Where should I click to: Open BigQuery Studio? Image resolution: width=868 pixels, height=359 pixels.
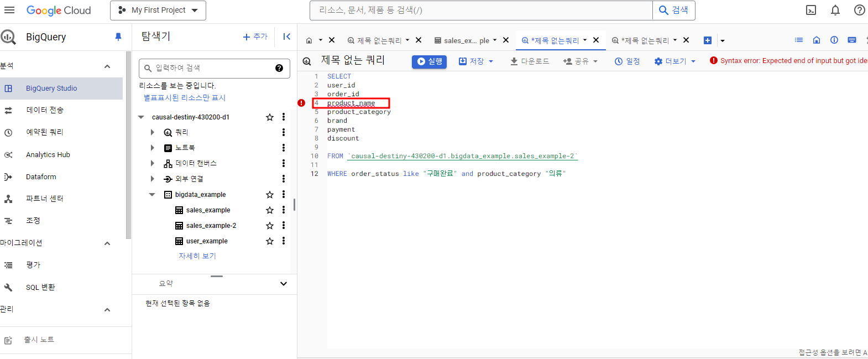coord(61,89)
